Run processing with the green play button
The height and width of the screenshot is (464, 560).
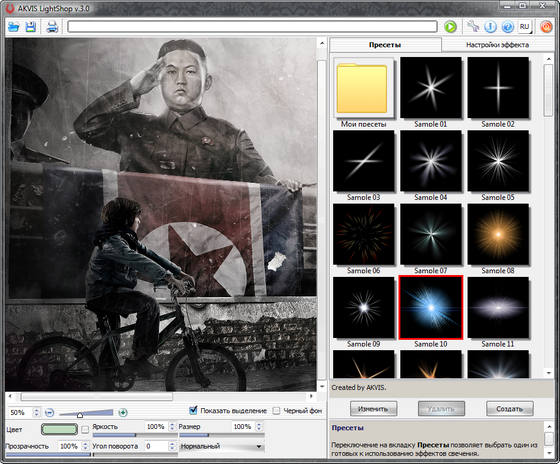pyautogui.click(x=450, y=27)
